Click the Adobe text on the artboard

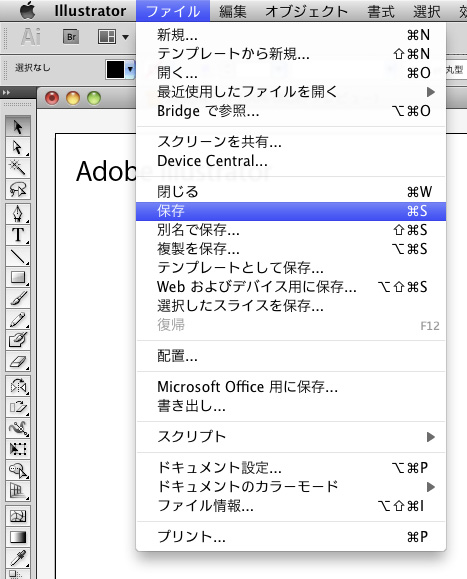[x=106, y=172]
